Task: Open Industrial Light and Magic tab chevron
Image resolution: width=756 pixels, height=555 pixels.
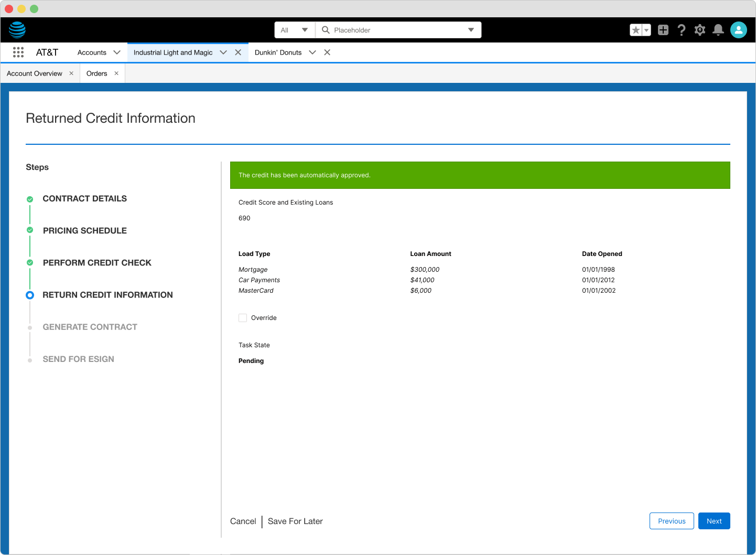Action: 223,52
